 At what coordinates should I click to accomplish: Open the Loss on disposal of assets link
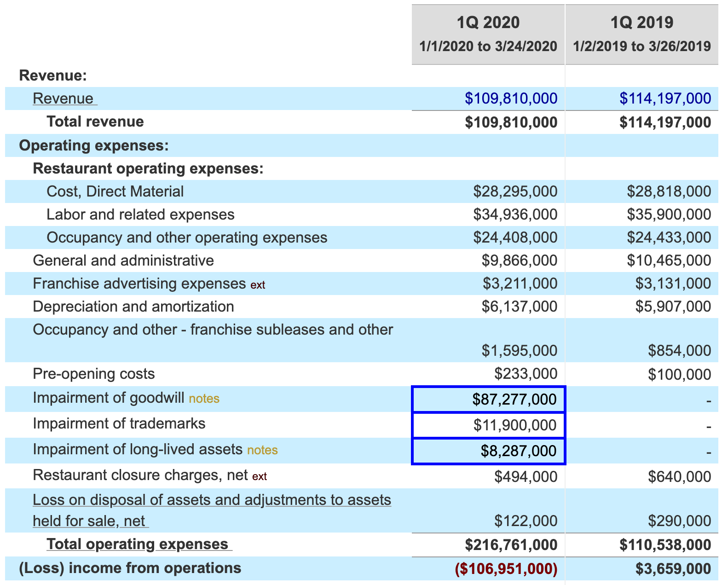point(212,500)
